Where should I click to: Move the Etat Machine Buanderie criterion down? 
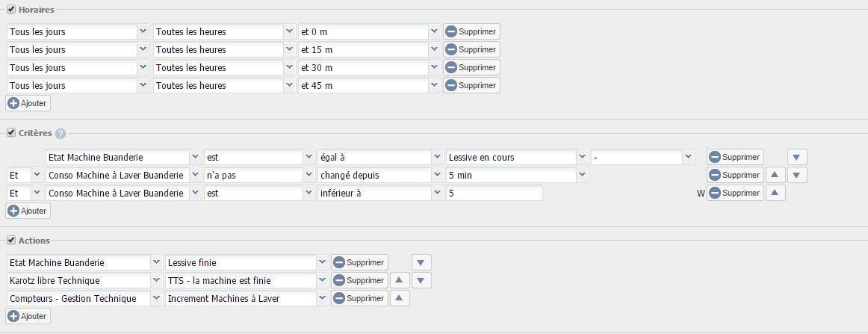click(x=797, y=157)
